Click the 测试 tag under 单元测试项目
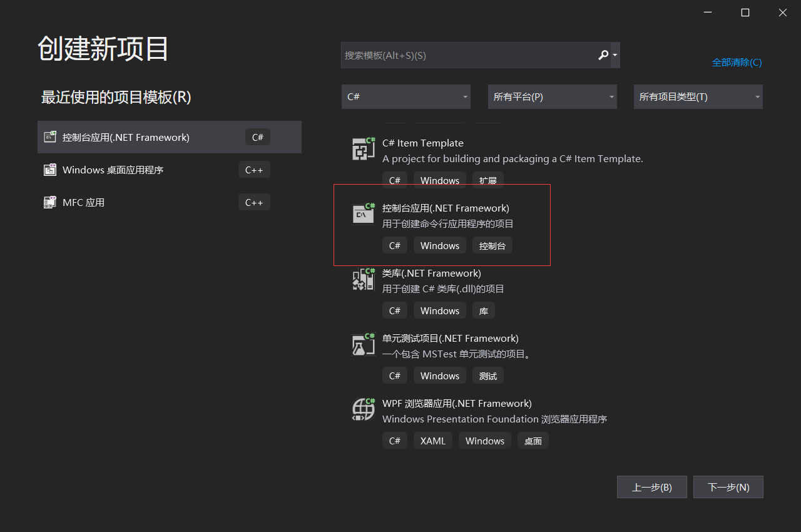The width and height of the screenshot is (801, 532). point(488,376)
